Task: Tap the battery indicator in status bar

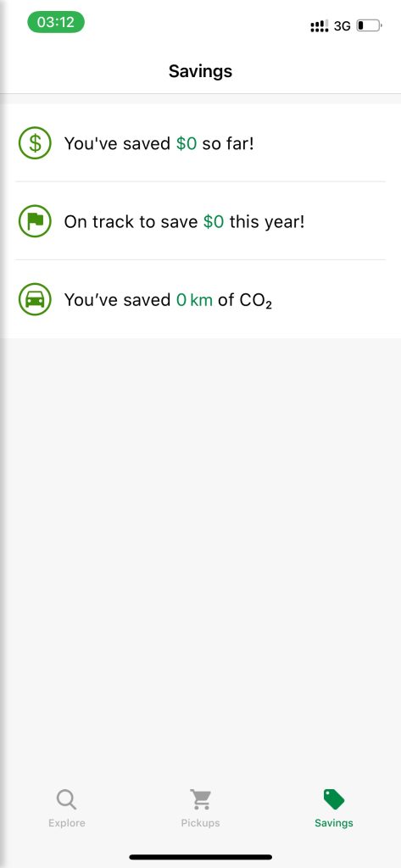Action: [369, 25]
